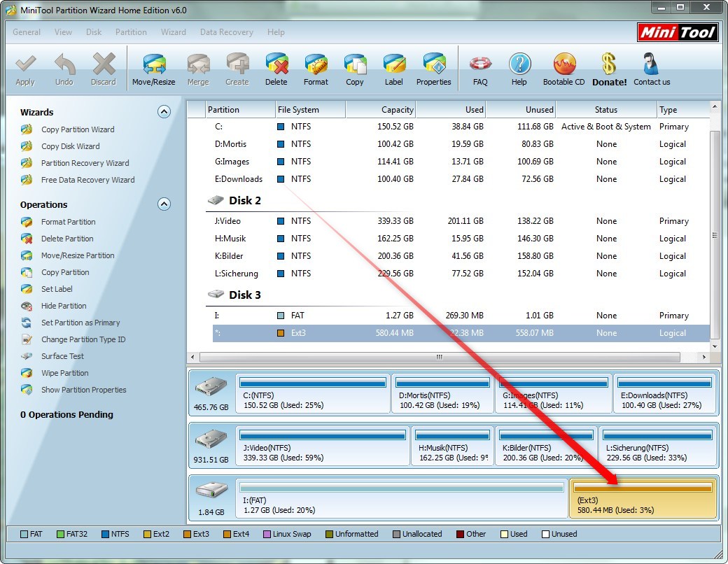Select C:(NTFS) block in disk map
Image resolution: width=728 pixels, height=564 pixels.
coord(312,394)
